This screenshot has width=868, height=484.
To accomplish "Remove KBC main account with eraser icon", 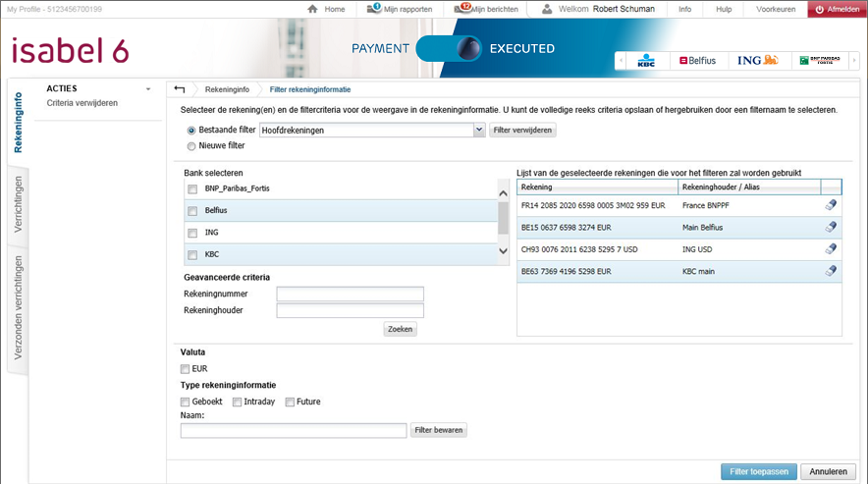I will (x=831, y=271).
